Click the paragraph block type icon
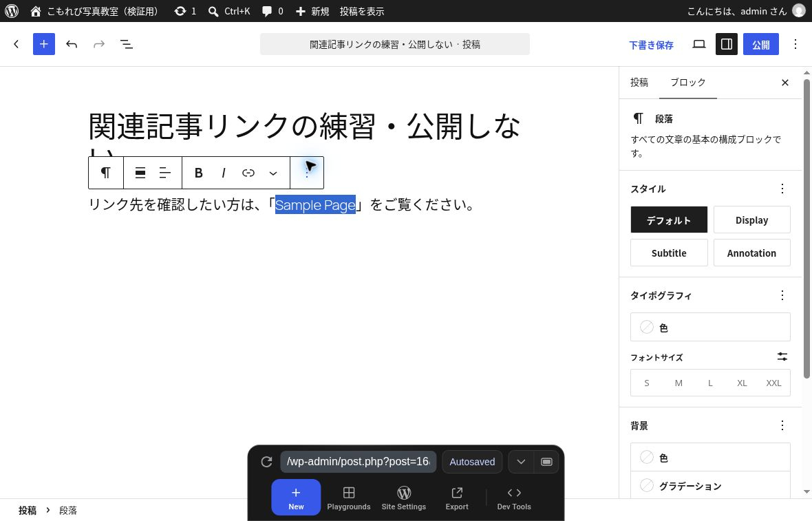Screen dimensions: 812x521 (106, 173)
